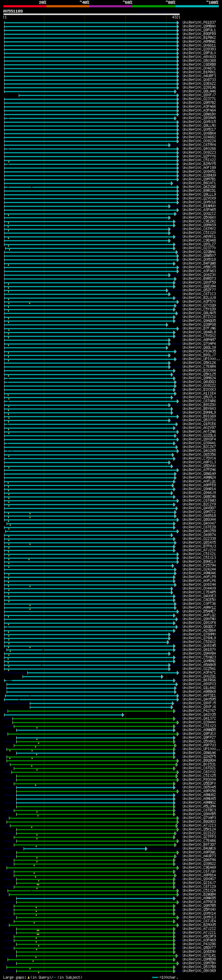Select UniRef100_B2M0U5 in the hit list
This screenshot has width=222, height=980.
(x=199, y=925)
